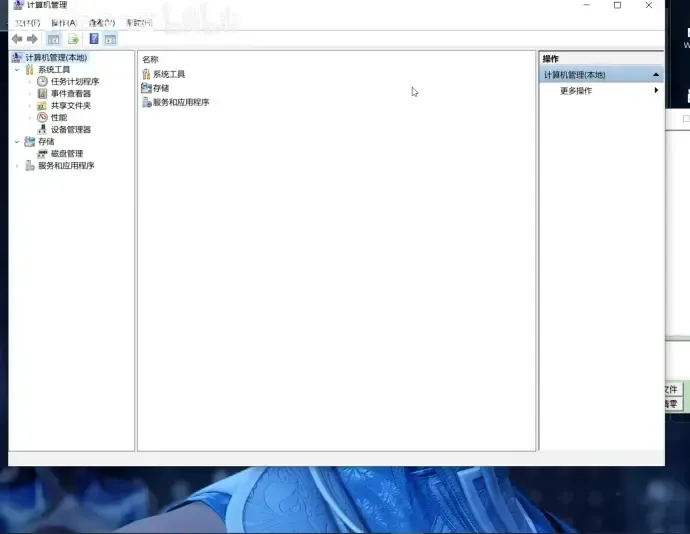Collapse the 系统工具 node in the tree

click(x=17, y=70)
